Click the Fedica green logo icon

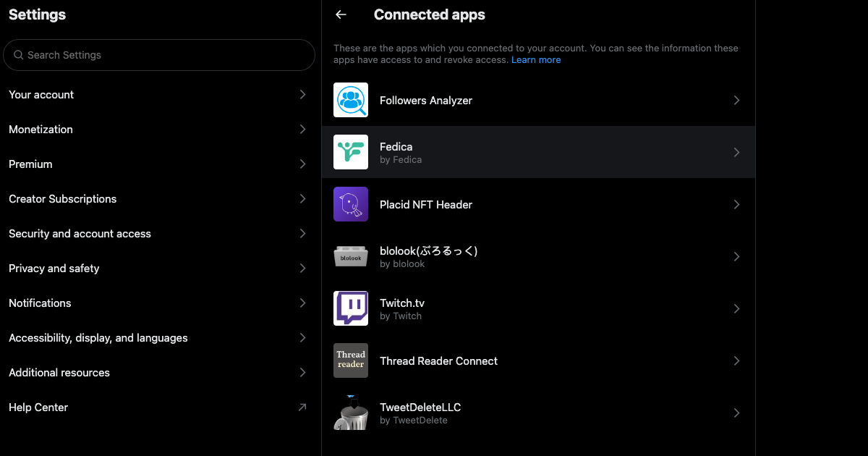351,152
